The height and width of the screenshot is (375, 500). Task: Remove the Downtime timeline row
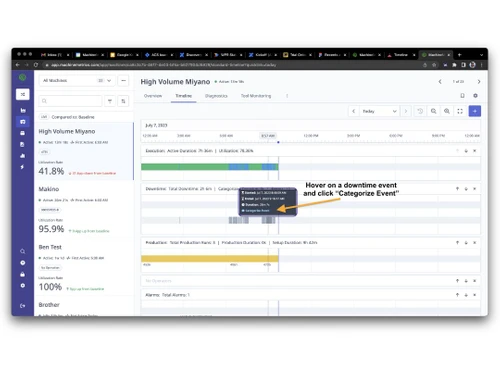(x=475, y=189)
